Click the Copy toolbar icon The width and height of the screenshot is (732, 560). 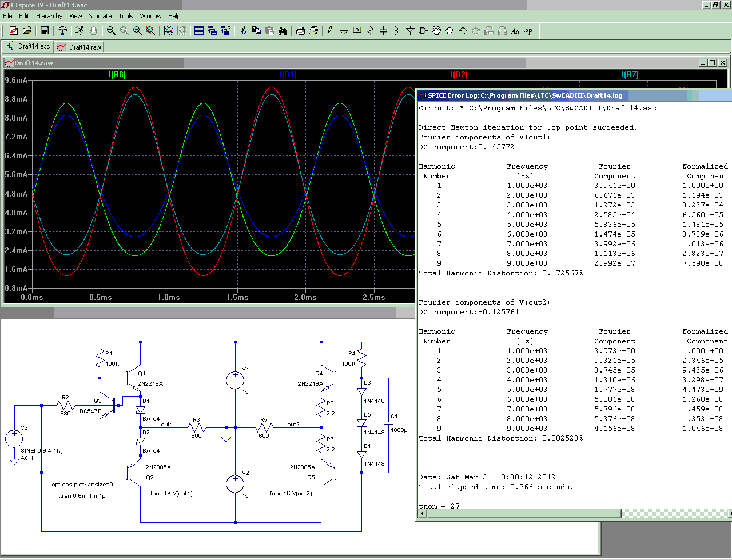[x=256, y=31]
